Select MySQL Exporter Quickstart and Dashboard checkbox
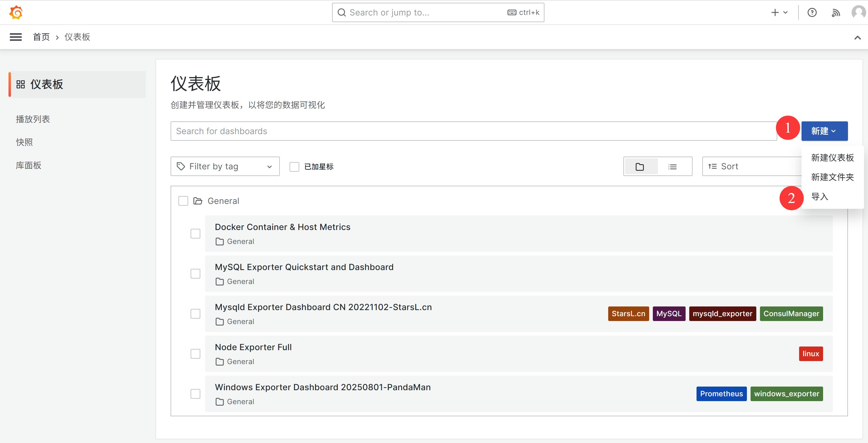 pos(195,274)
